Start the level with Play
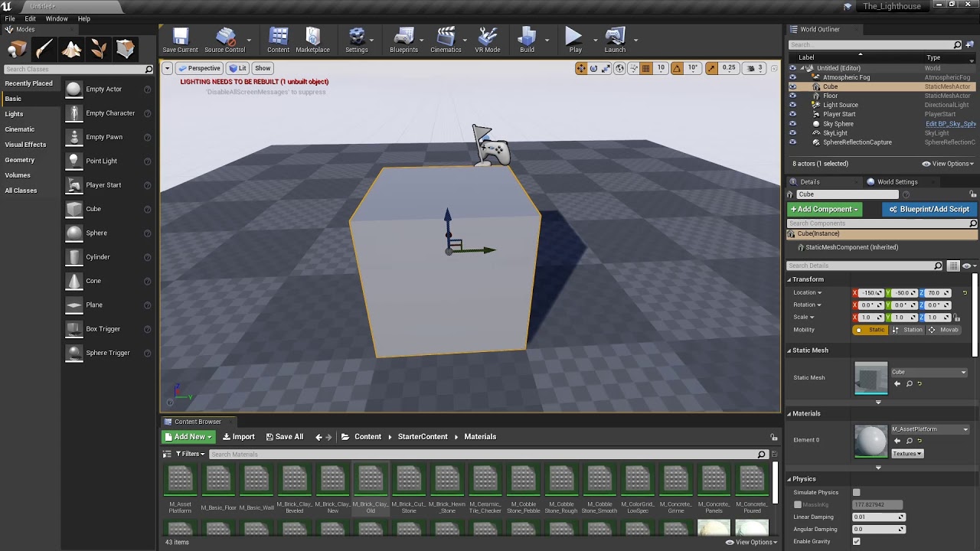This screenshot has width=980, height=551. [575, 40]
